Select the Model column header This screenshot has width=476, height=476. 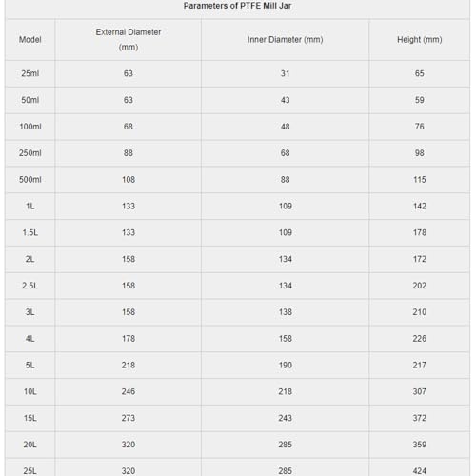pos(30,40)
